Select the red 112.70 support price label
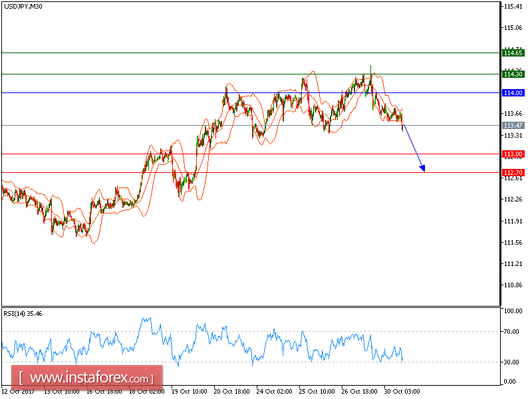This screenshot has width=532, height=399. coord(512,172)
